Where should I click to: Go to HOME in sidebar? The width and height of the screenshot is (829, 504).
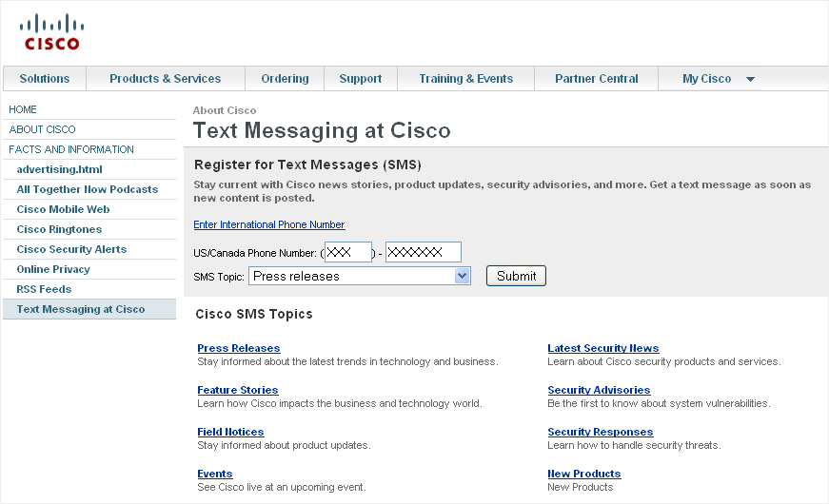[23, 109]
